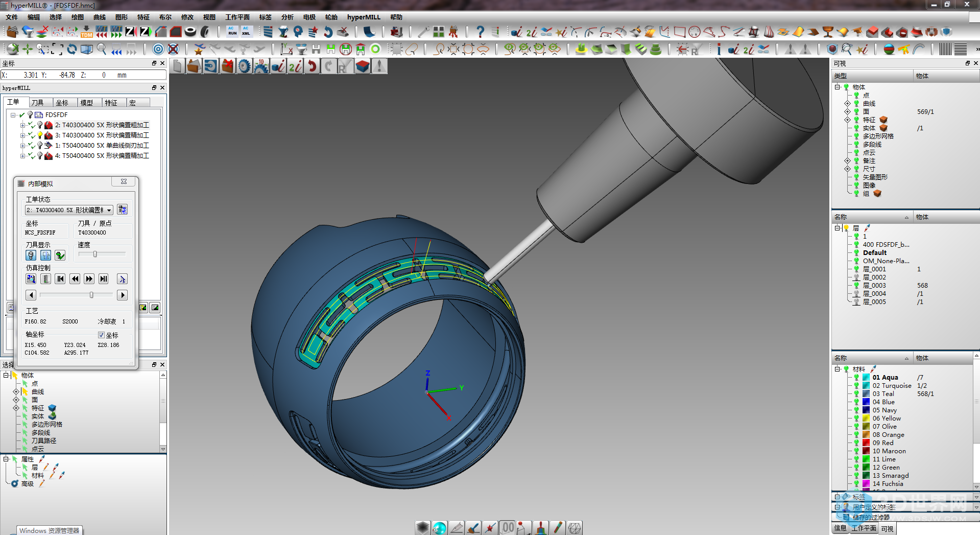Toggle lightbulb visibility of job 2 T40300400 roughing
This screenshot has width=980, height=535.
[40, 125]
